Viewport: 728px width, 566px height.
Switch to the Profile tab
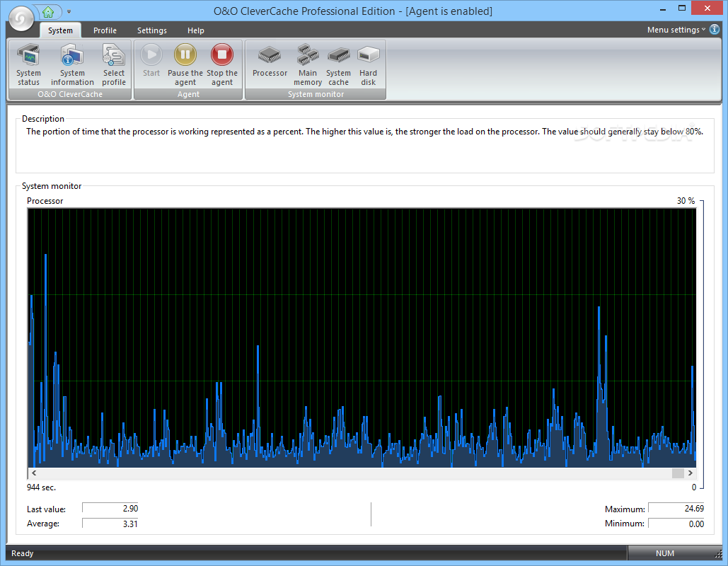pos(105,30)
